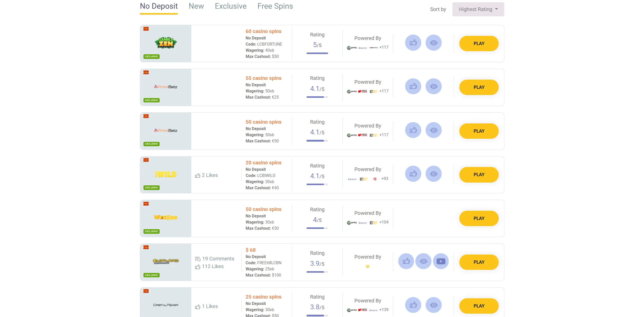Click PLAY for PrimeBetz 50 casino spins

point(479,131)
